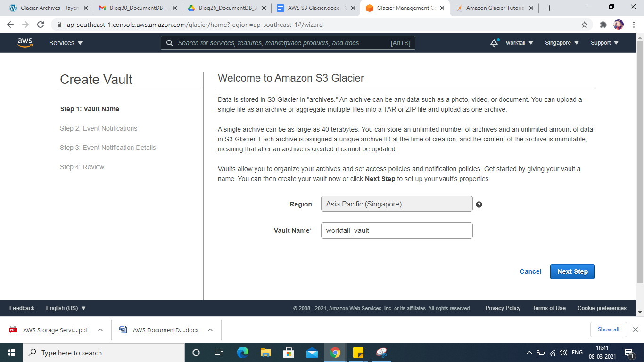
Task: Open Windows Start menu
Action: (x=11, y=353)
